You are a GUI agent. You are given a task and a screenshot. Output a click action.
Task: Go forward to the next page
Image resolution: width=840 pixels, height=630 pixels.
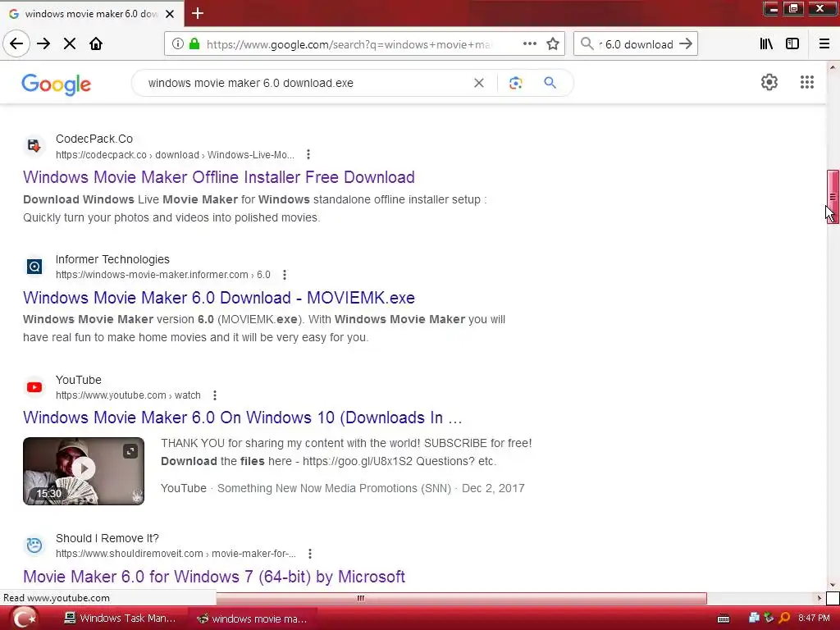pyautogui.click(x=43, y=44)
